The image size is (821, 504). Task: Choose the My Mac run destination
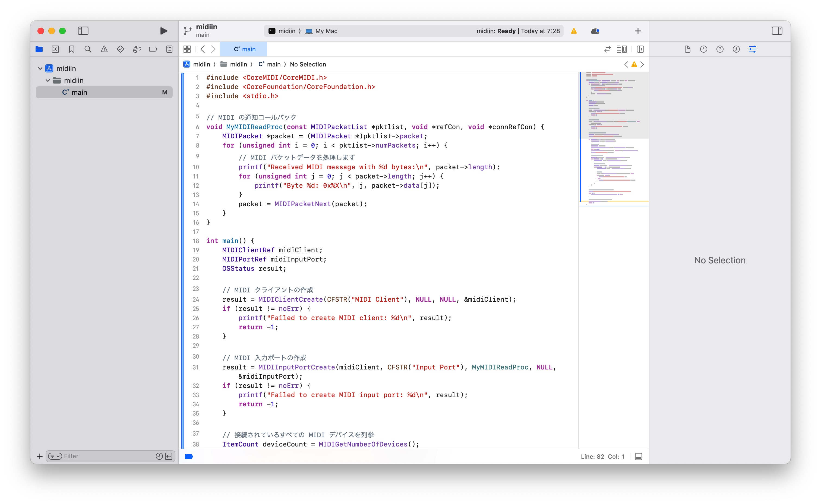(322, 31)
